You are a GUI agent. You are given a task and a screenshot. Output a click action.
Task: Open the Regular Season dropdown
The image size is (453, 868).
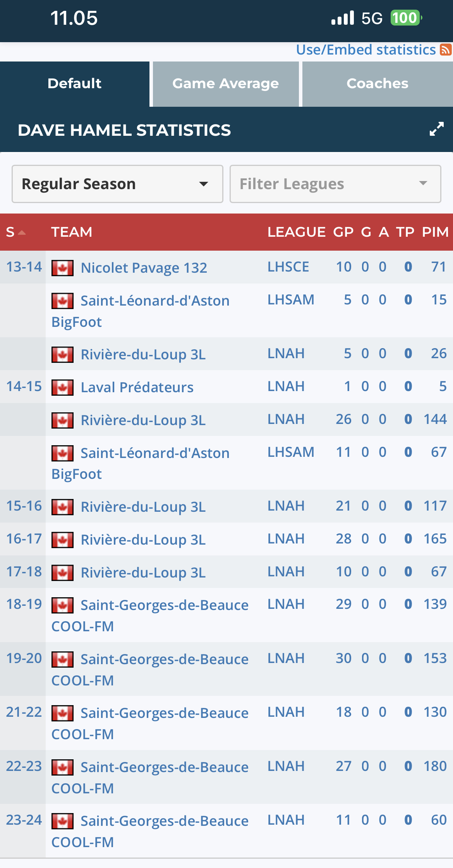click(x=117, y=184)
